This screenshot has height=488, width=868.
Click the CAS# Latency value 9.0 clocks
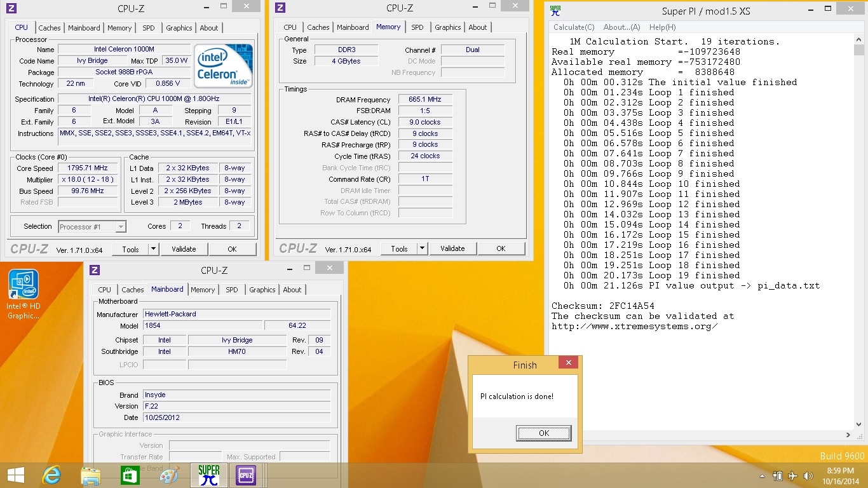425,122
